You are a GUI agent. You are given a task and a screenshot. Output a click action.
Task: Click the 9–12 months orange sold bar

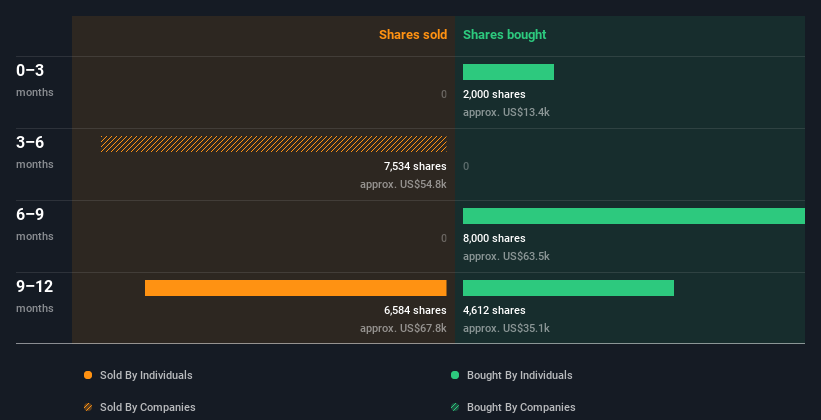pos(296,288)
